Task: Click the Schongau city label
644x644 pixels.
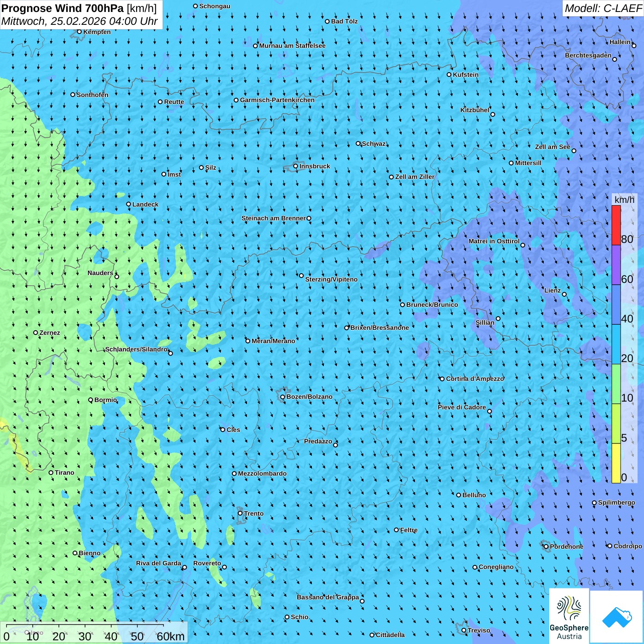Action: 215,6
